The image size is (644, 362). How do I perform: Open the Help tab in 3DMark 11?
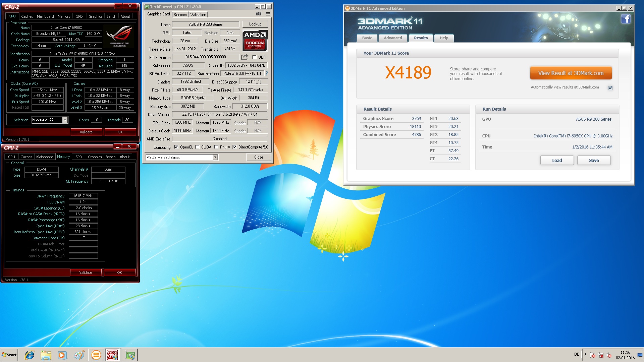(444, 38)
